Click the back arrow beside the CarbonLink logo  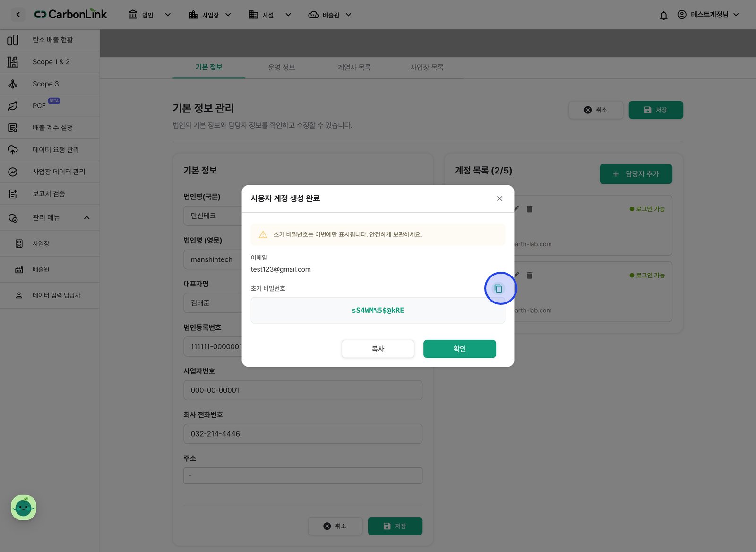[18, 15]
